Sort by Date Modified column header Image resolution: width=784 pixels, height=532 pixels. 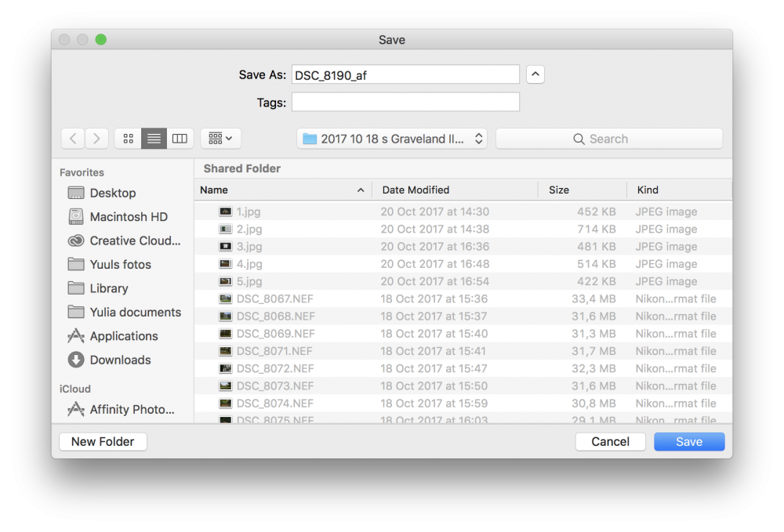tap(455, 190)
